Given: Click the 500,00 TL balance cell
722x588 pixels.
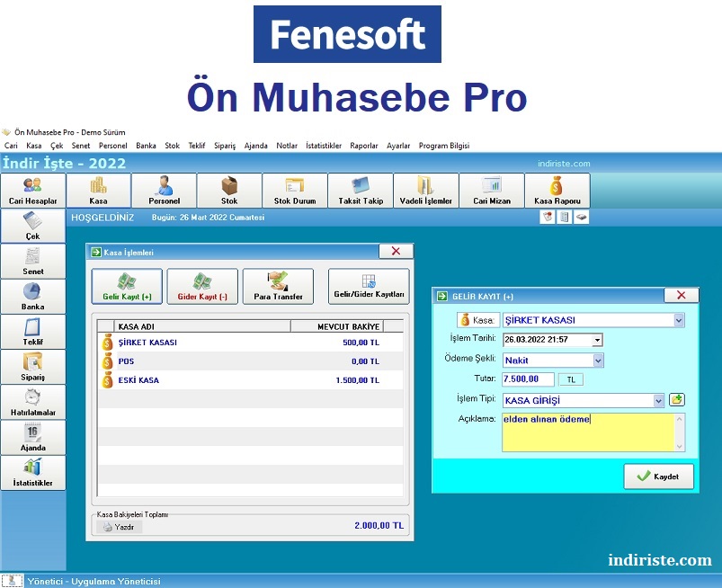Looking at the screenshot, I should point(361,343).
